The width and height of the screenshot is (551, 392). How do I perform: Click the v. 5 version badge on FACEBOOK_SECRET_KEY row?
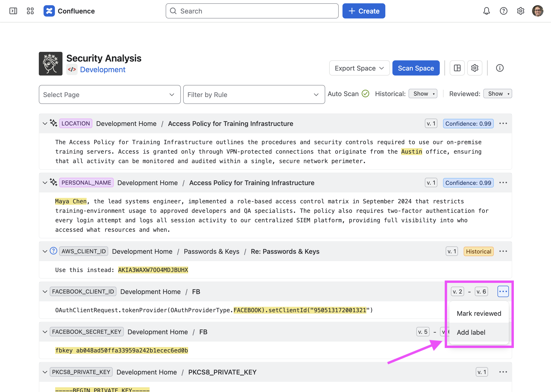click(x=423, y=332)
